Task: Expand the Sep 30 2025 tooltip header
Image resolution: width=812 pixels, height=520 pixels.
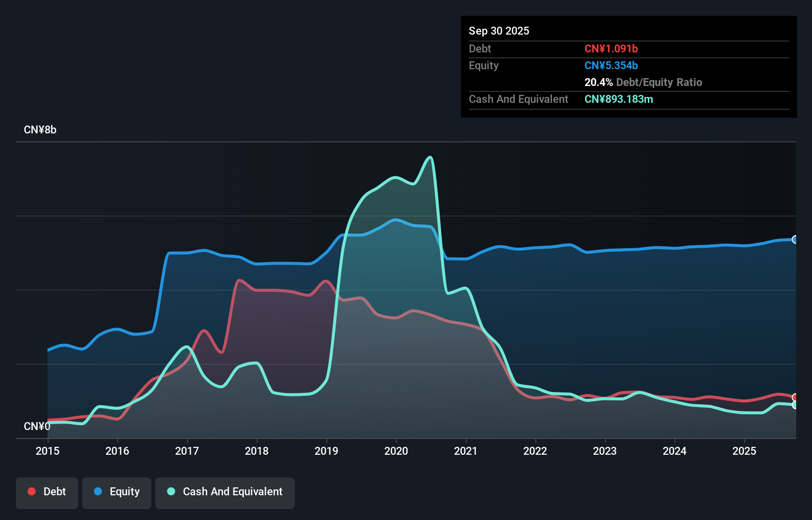Action: (499, 31)
